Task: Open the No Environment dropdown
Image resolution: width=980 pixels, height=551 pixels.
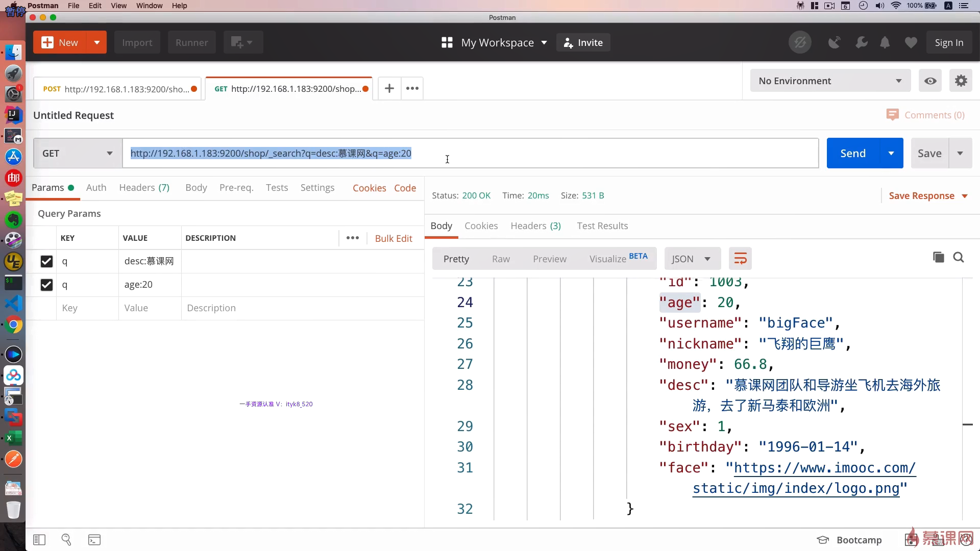Action: click(x=830, y=81)
